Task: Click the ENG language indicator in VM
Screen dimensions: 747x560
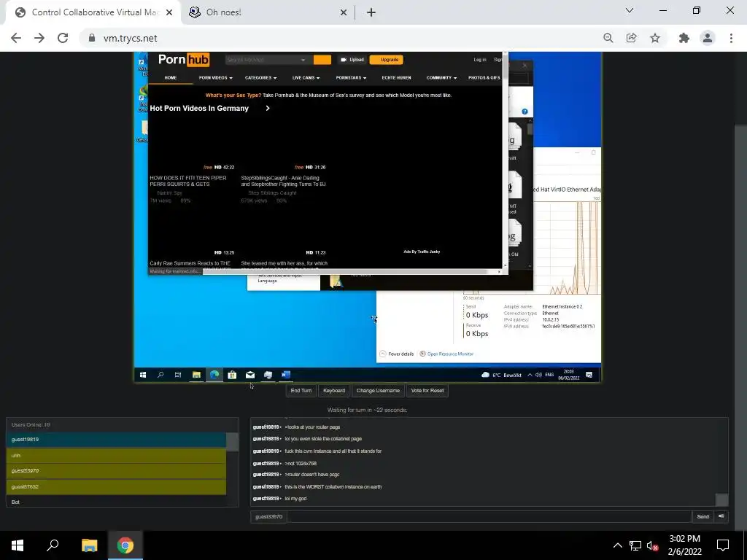Action: tap(549, 375)
